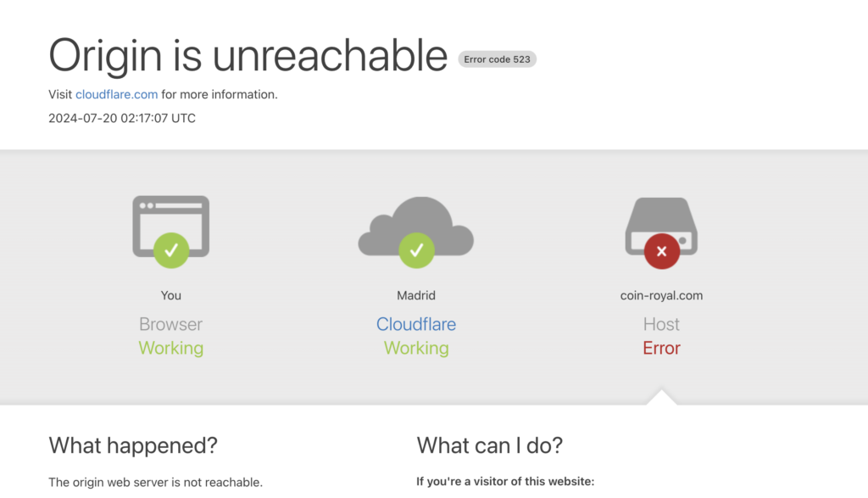Click the red Error status text
The height and width of the screenshot is (498, 868).
tap(661, 348)
